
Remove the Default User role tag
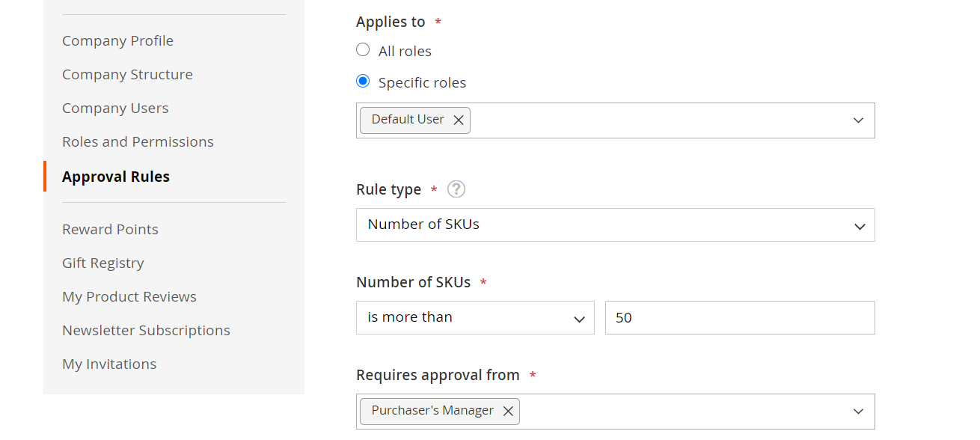[x=459, y=120]
